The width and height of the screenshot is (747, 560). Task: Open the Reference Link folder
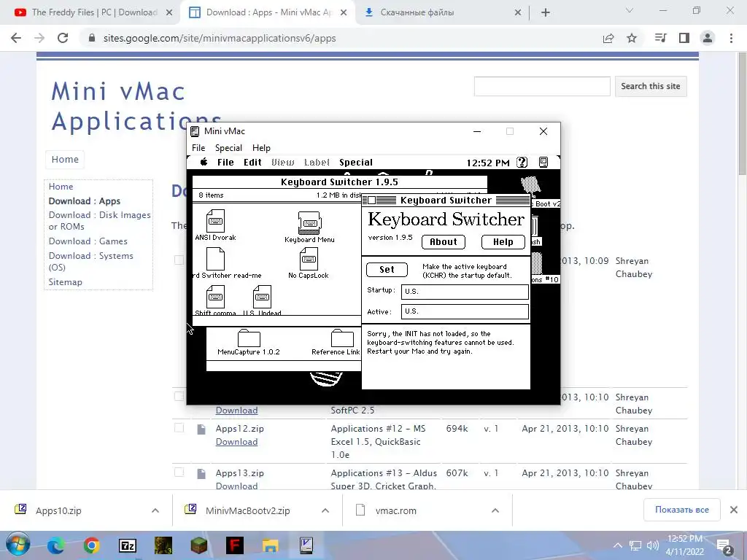(x=342, y=338)
